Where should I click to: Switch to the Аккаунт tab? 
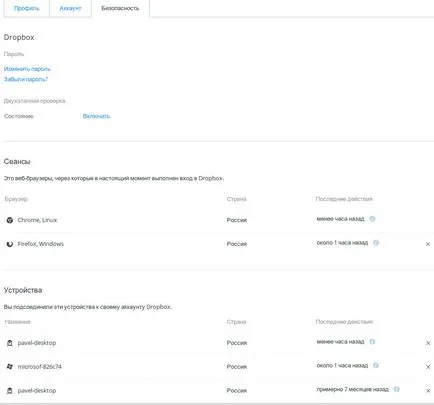coord(70,8)
